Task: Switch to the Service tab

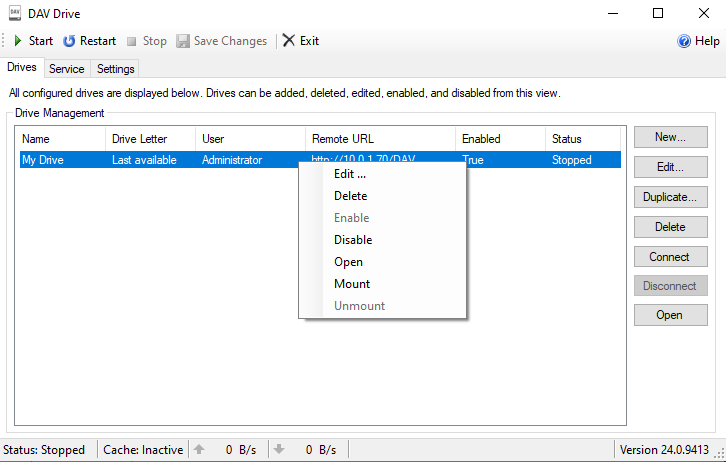Action: [66, 69]
